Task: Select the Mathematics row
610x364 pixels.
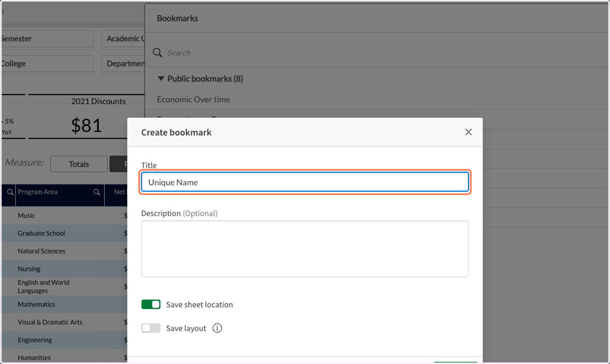Action: click(64, 305)
